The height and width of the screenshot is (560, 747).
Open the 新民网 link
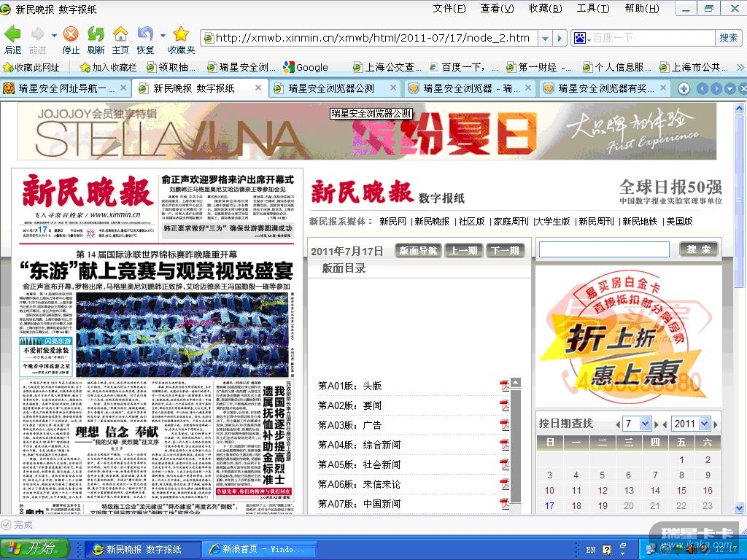pos(392,222)
